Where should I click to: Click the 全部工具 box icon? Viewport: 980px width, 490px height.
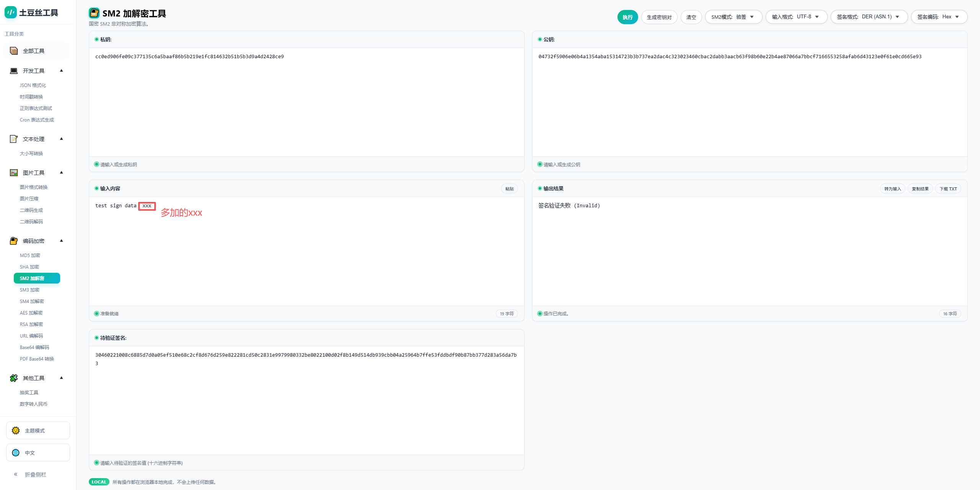tap(14, 51)
